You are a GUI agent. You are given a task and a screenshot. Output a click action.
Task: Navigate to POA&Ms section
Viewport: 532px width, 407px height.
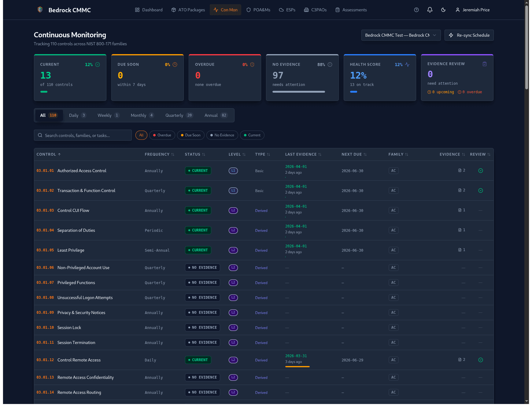pyautogui.click(x=258, y=10)
